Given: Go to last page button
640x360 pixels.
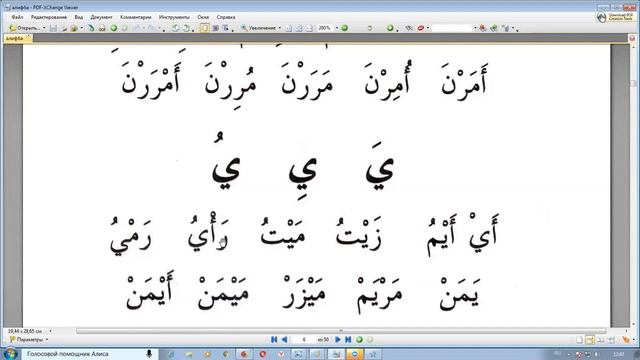Looking at the screenshot, I should (x=348, y=340).
